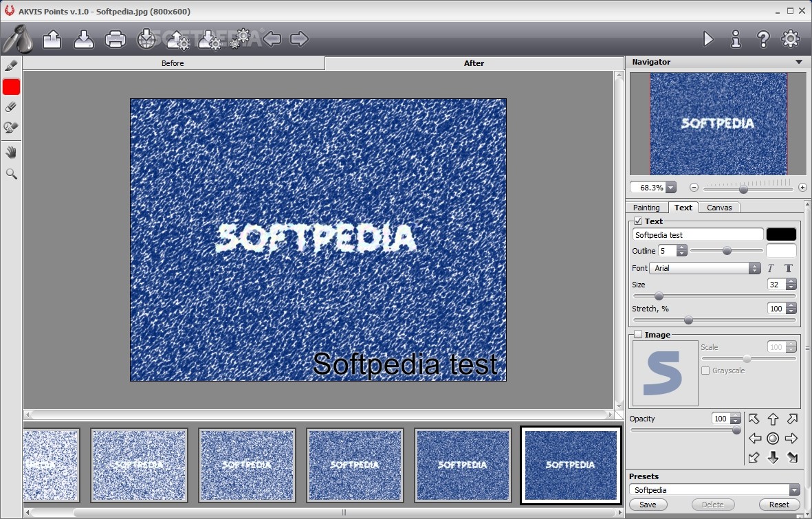Open an image with the upload tray icon
812x519 pixels.
[x=52, y=39]
